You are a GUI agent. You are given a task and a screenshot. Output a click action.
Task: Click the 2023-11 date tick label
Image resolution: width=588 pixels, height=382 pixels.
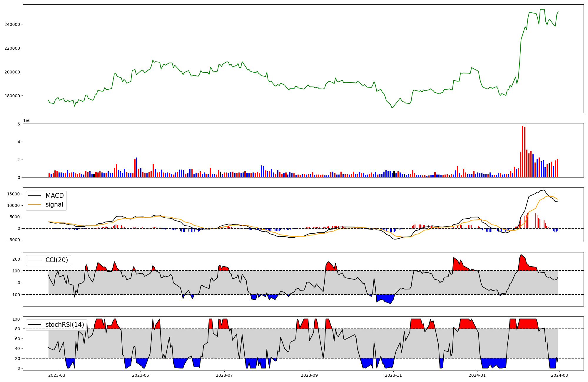(x=393, y=375)
